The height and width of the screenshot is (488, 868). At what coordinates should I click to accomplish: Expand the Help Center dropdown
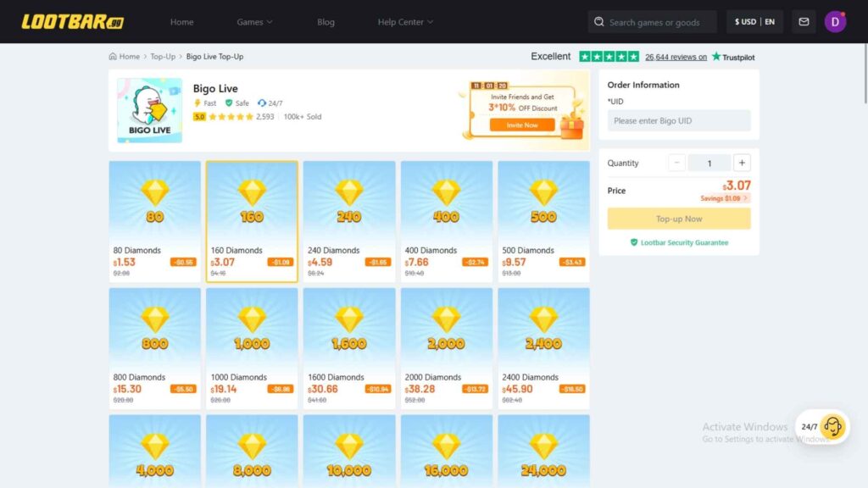pyautogui.click(x=405, y=22)
